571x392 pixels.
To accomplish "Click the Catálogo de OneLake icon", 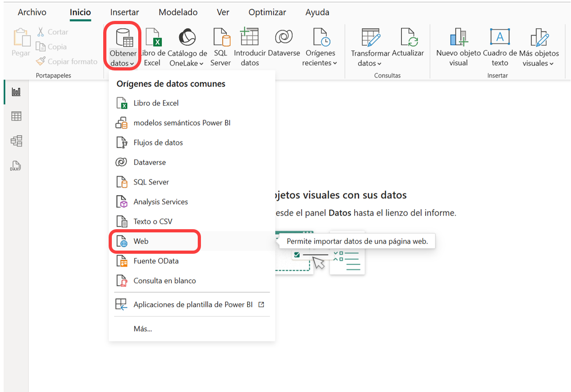I will click(x=187, y=37).
